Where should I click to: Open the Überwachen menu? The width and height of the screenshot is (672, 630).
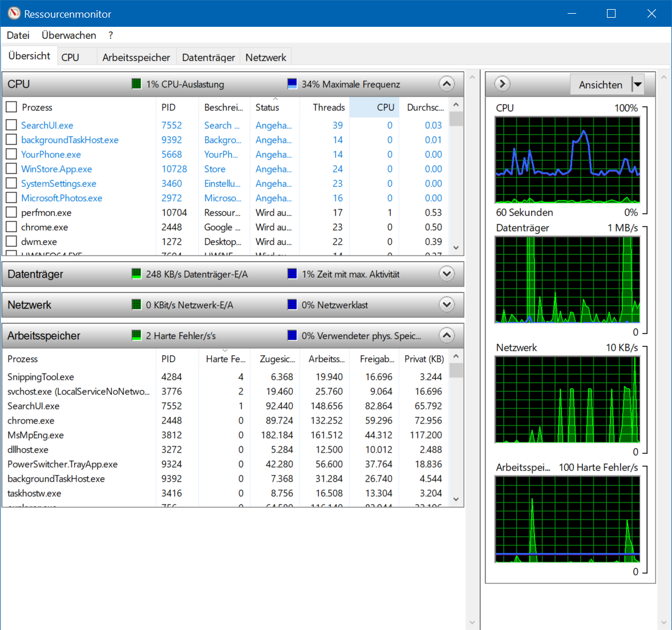[x=68, y=35]
